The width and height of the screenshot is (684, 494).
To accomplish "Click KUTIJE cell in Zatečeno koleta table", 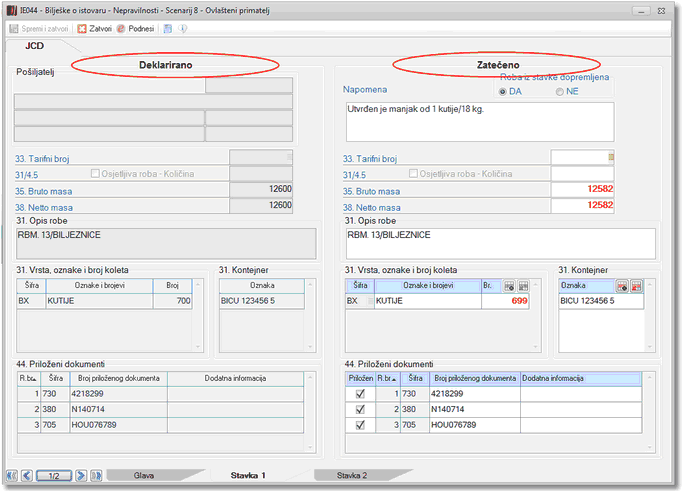I will 428,301.
